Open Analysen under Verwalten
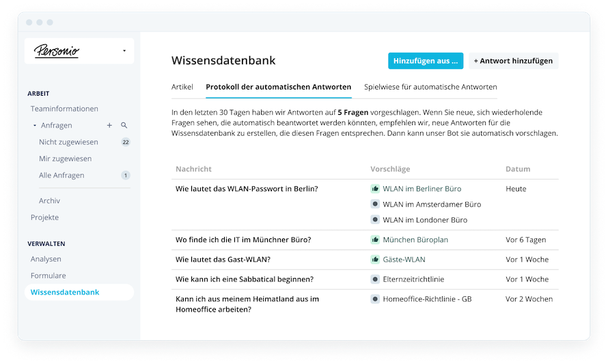The height and width of the screenshot is (364, 608). coord(46,259)
